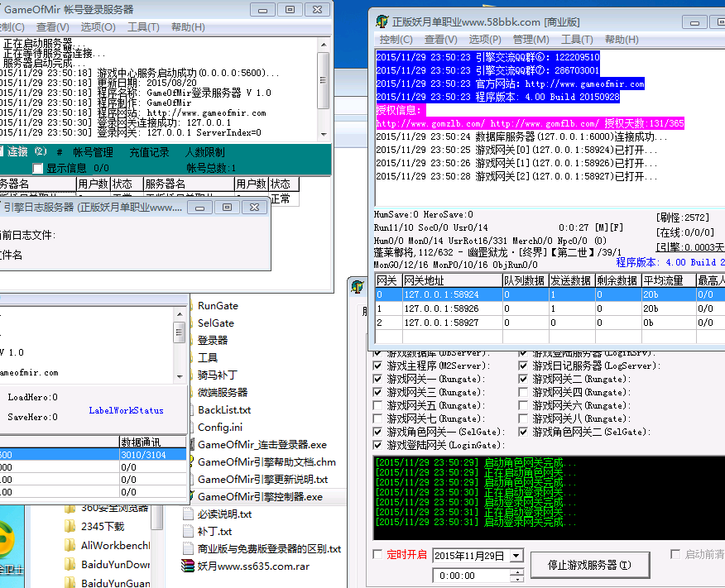Click the login server log scrollbar

324,89
